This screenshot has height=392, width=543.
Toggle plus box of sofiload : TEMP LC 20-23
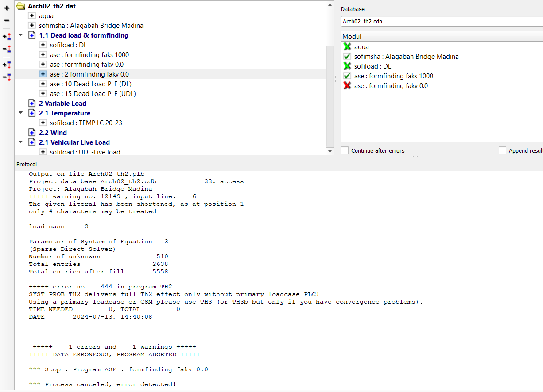tap(43, 123)
